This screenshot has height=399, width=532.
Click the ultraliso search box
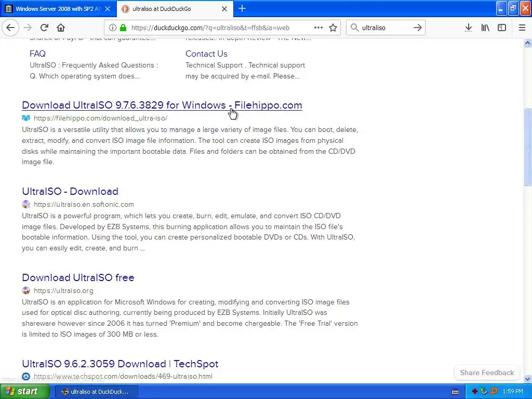pyautogui.click(x=385, y=28)
